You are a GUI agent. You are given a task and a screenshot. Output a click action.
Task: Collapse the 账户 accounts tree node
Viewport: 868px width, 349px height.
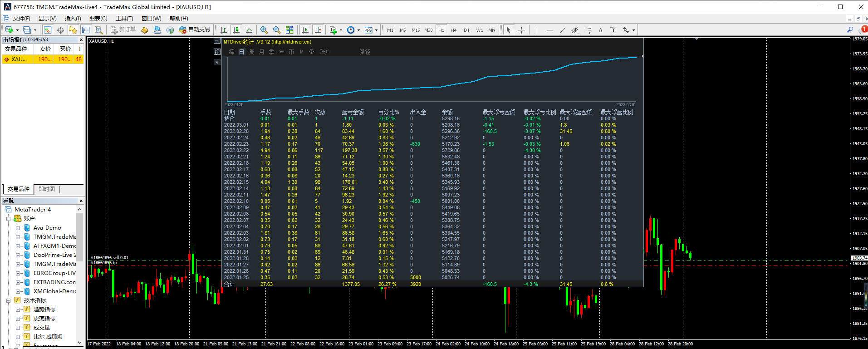[8, 219]
